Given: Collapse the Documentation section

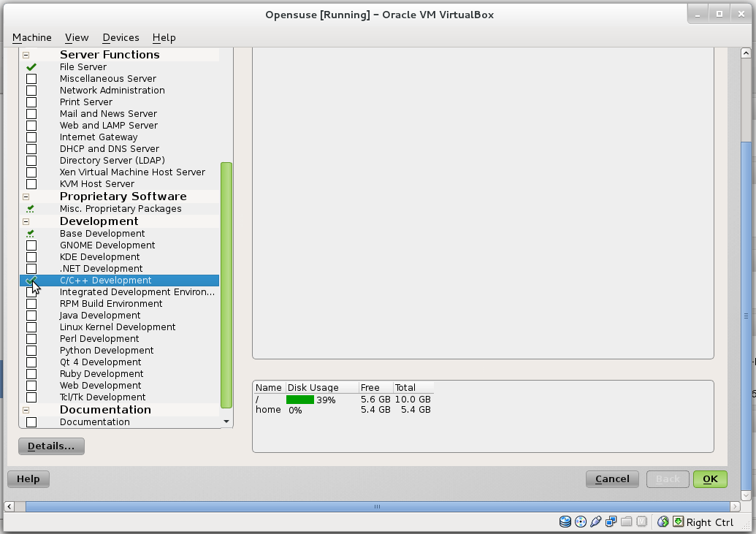Looking at the screenshot, I should point(26,409).
